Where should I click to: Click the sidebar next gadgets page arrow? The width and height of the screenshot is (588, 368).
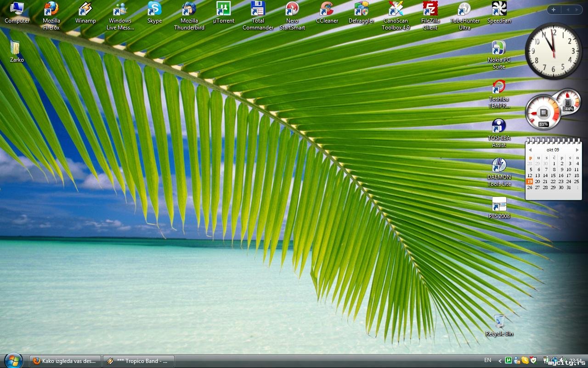[577, 10]
